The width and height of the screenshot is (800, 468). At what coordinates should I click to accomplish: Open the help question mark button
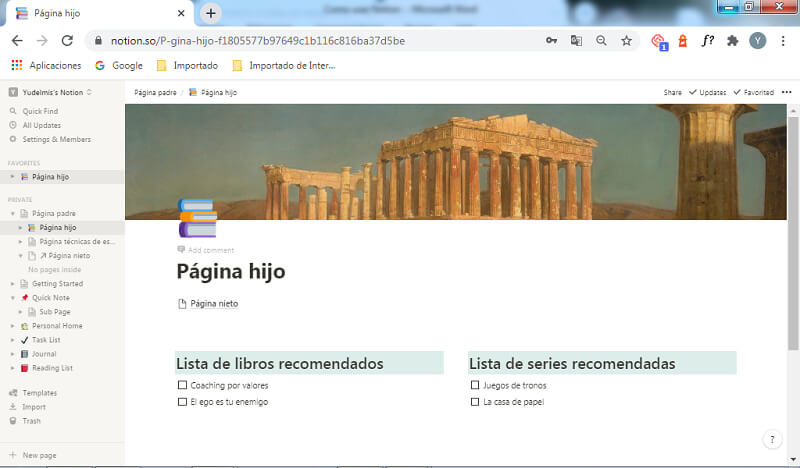tap(772, 439)
